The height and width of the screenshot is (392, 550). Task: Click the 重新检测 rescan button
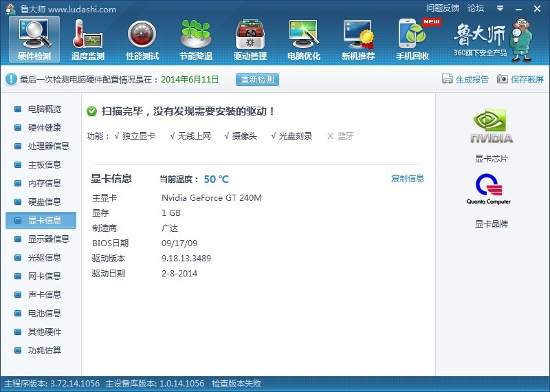click(257, 79)
